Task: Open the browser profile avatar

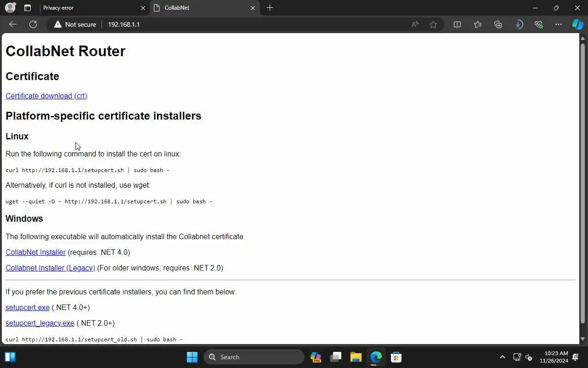Action: [10, 8]
